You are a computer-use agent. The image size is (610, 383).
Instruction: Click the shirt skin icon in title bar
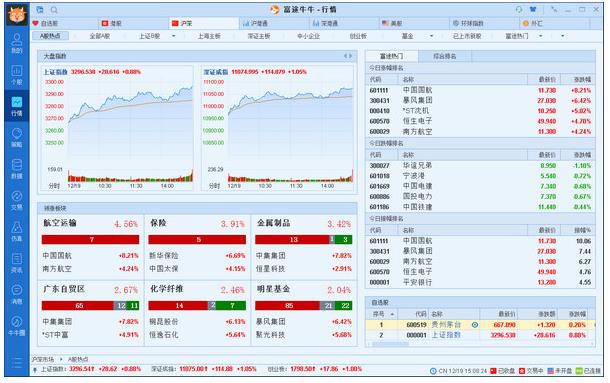[533, 9]
